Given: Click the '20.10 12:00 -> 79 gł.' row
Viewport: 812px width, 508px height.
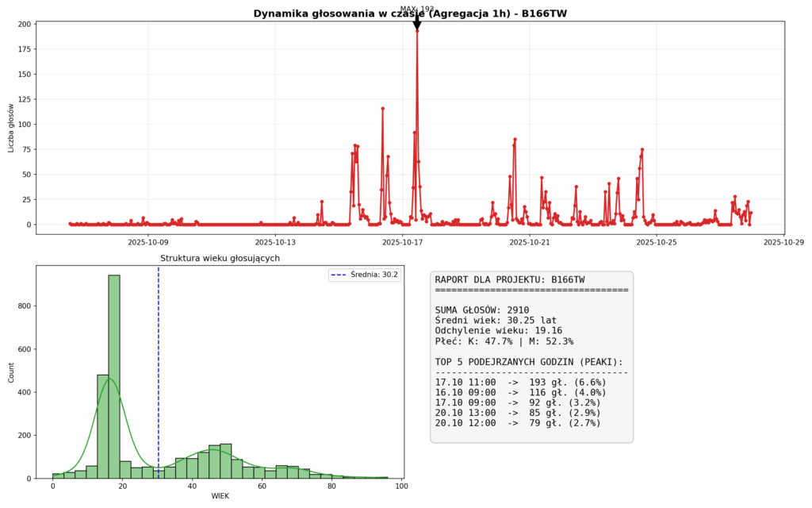Looking at the screenshot, I should point(518,423).
